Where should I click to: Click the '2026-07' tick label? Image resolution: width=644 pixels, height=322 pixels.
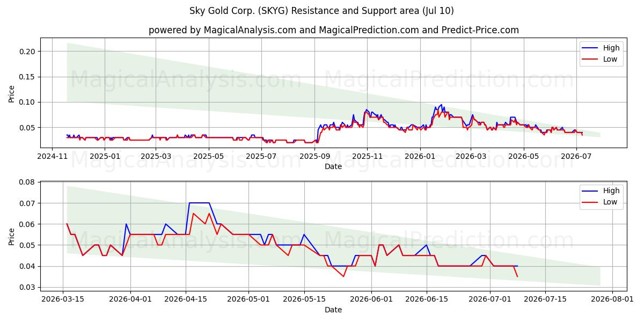pyautogui.click(x=576, y=156)
